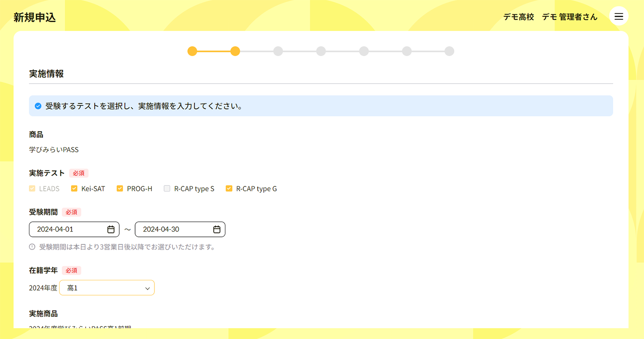
Task: Click the デモ高校 school name
Action: coord(518,17)
